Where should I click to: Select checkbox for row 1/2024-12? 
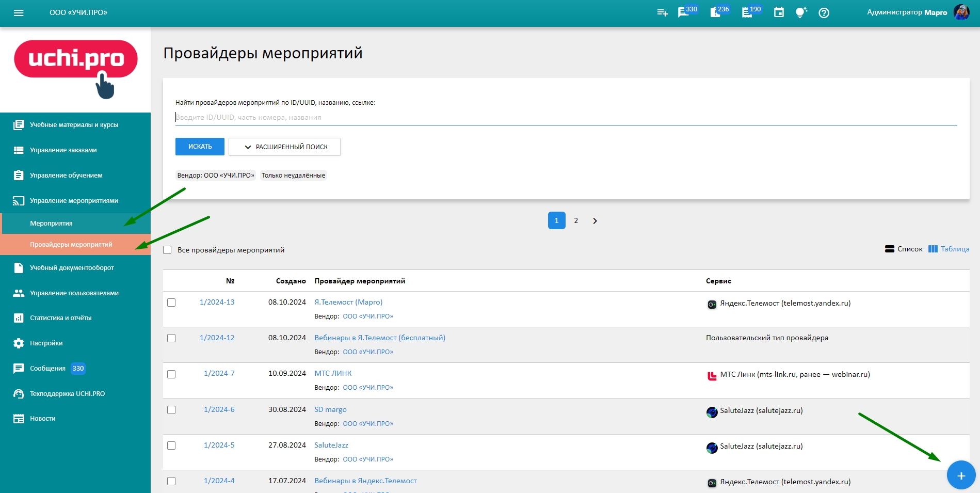(x=171, y=338)
